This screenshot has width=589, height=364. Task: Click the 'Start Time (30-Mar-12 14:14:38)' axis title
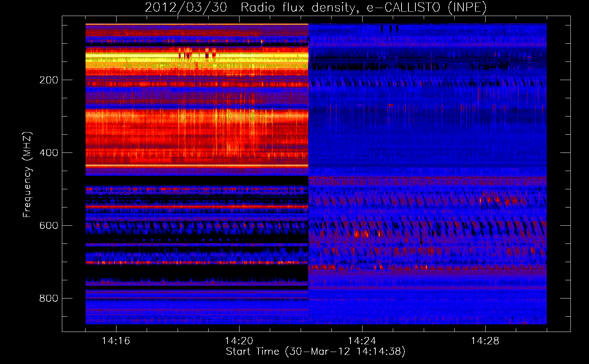click(316, 352)
